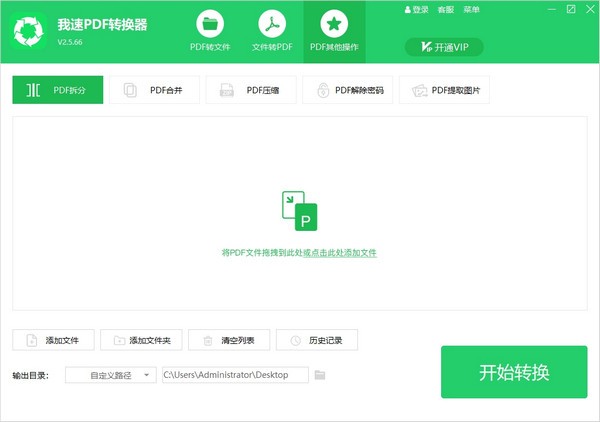The image size is (600, 422).
Task: Click the center PDF file drop icon
Action: 299,212
